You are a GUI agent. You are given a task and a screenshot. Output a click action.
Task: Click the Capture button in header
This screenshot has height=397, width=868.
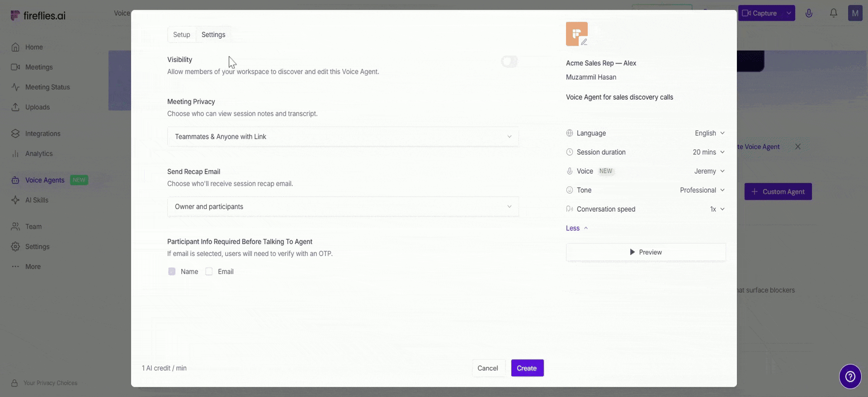click(760, 13)
